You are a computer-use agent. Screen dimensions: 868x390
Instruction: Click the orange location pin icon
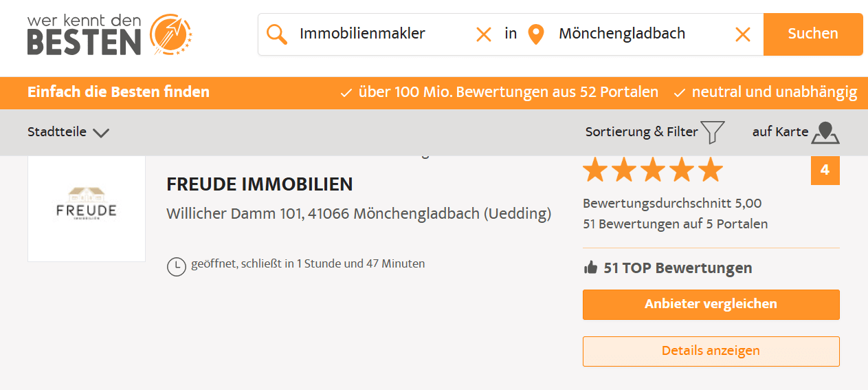pyautogui.click(x=536, y=34)
